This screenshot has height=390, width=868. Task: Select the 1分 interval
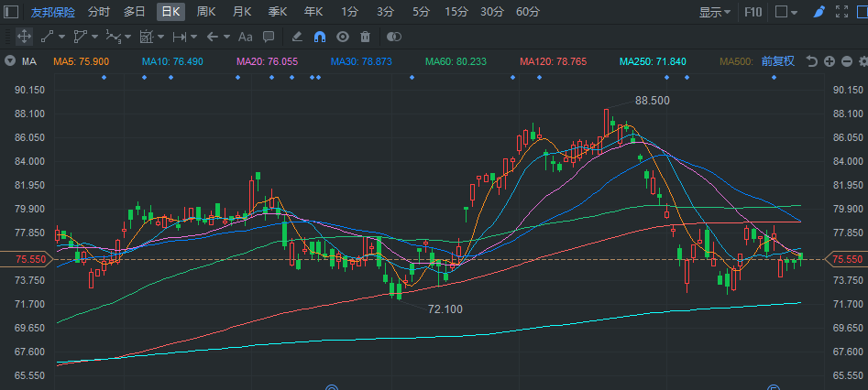(350, 12)
